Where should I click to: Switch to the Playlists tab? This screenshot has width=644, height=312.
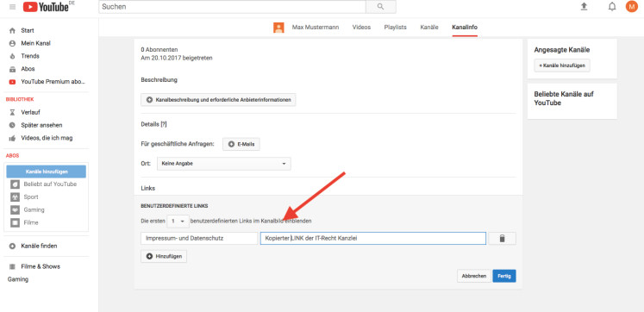(x=395, y=27)
